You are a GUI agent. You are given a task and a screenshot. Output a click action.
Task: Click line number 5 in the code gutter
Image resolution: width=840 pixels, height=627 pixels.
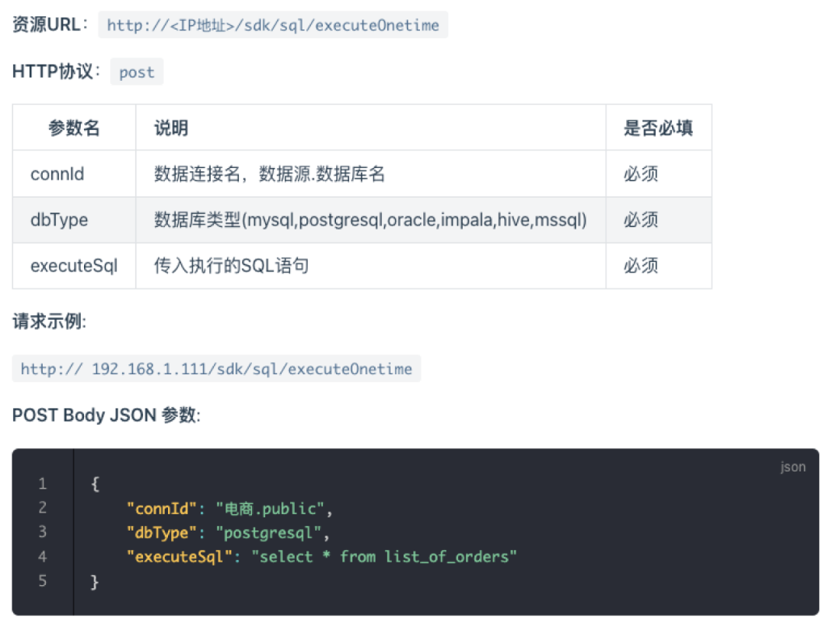[42, 581]
